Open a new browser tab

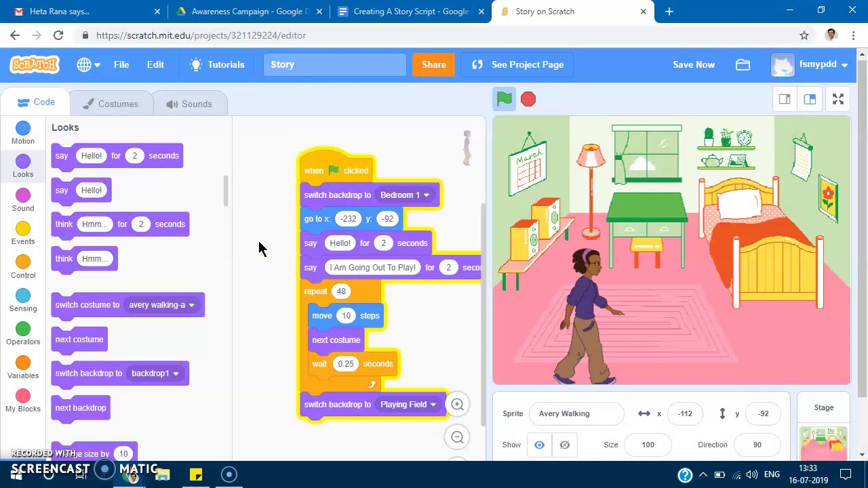click(x=669, y=12)
